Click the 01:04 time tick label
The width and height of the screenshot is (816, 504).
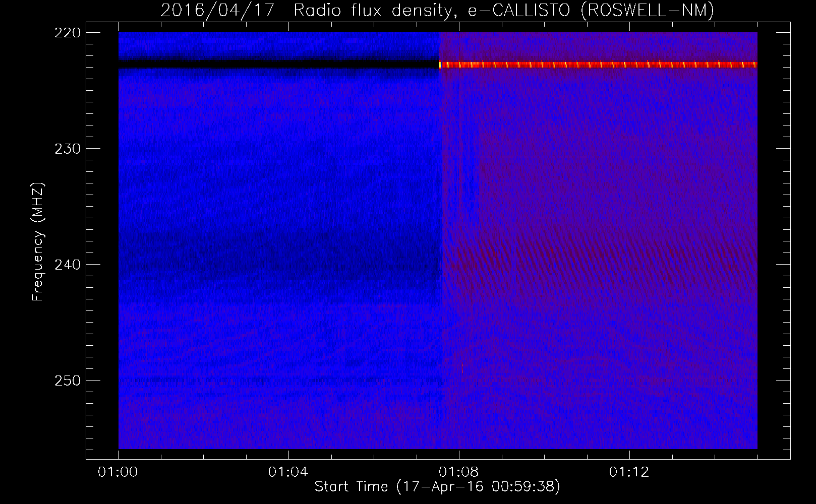288,472
